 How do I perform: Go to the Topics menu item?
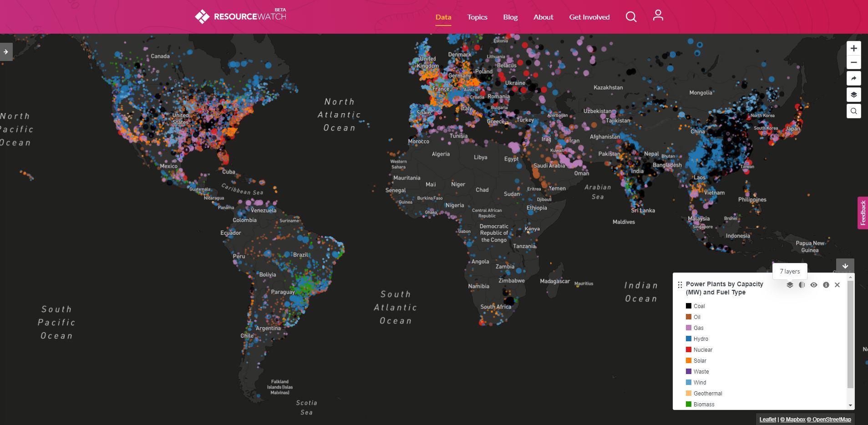pyautogui.click(x=477, y=17)
